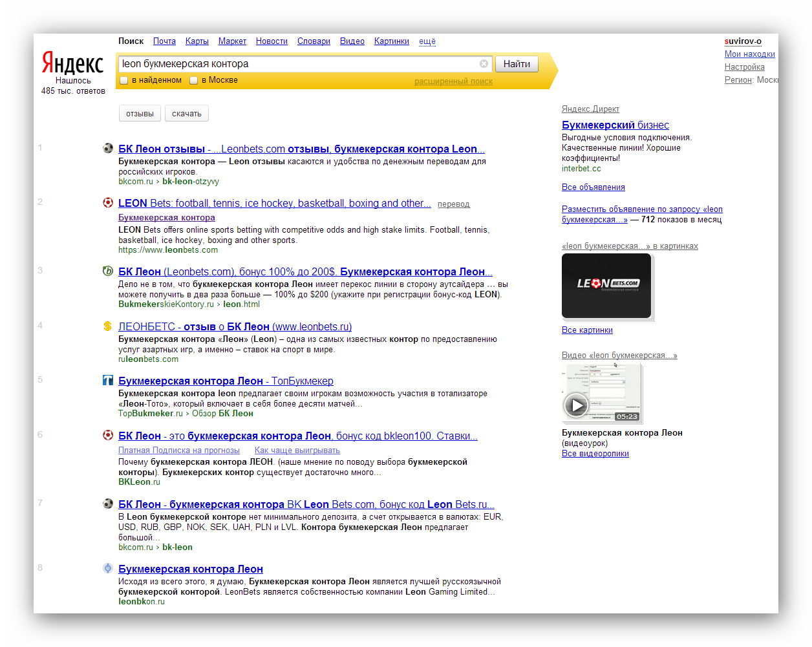Click favicon of the bkleon100 bonus result
The height and width of the screenshot is (647, 812).
point(108,435)
